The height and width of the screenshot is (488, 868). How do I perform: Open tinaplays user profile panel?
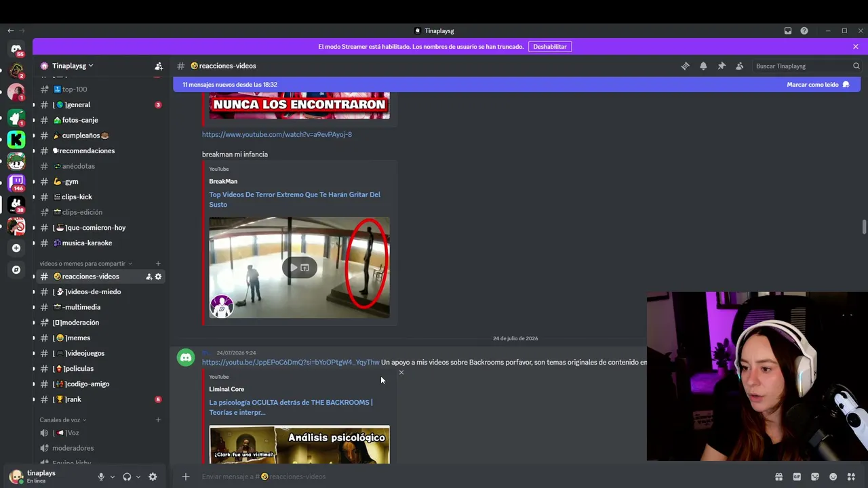(47, 476)
